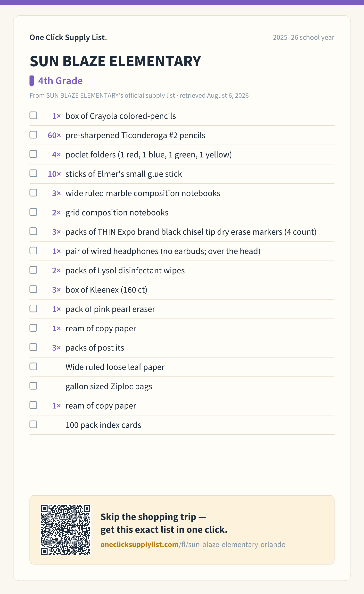Click the QR code image
This screenshot has height=594, width=364.
point(66,530)
